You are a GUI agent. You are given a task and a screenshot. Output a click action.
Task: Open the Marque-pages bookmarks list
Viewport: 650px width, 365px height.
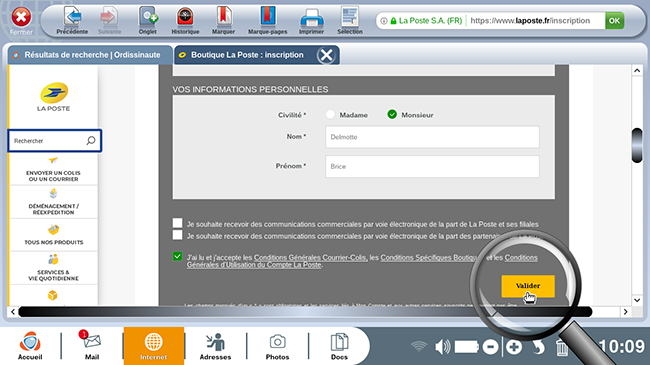pyautogui.click(x=267, y=21)
